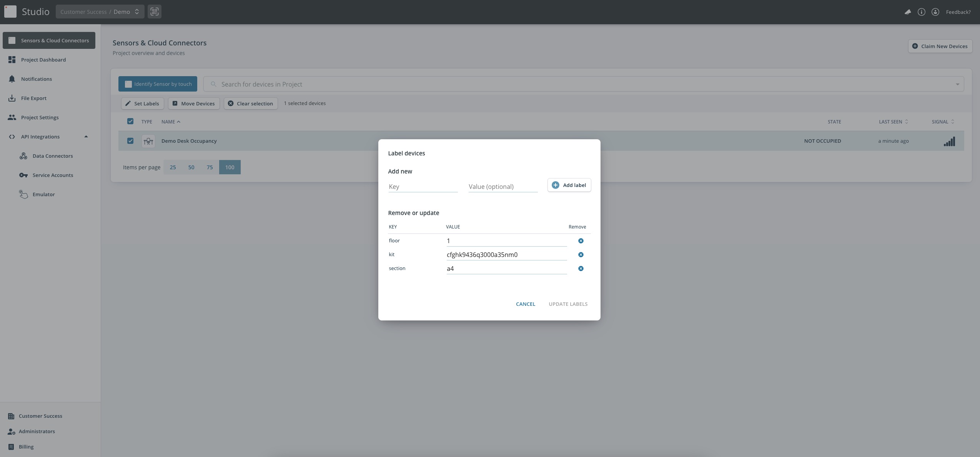The image size is (980, 457).
Task: Select Data Connectors under API Integrations
Action: click(52, 156)
